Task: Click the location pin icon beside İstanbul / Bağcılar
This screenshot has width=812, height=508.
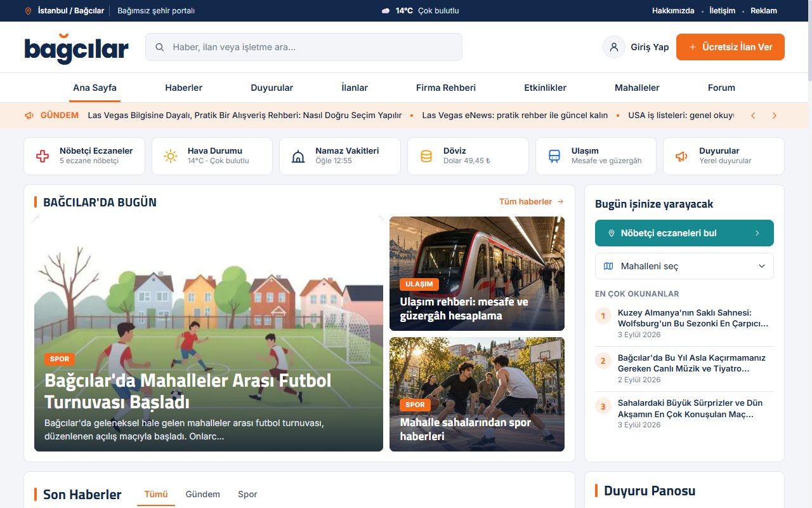Action: coord(28,11)
